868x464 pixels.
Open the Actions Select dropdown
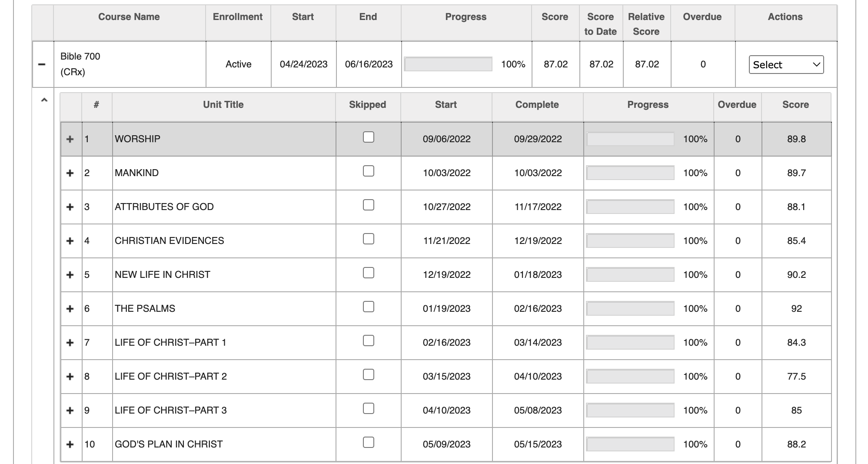pos(786,65)
